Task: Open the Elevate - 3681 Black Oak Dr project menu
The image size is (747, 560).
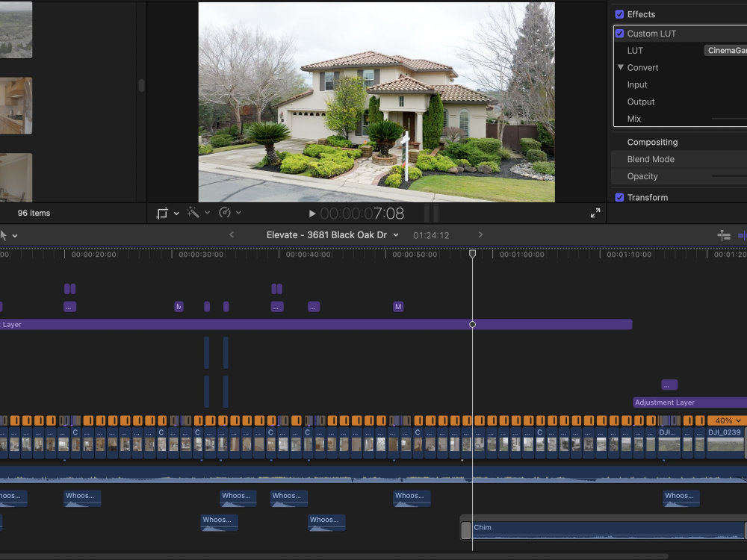Action: [332, 234]
